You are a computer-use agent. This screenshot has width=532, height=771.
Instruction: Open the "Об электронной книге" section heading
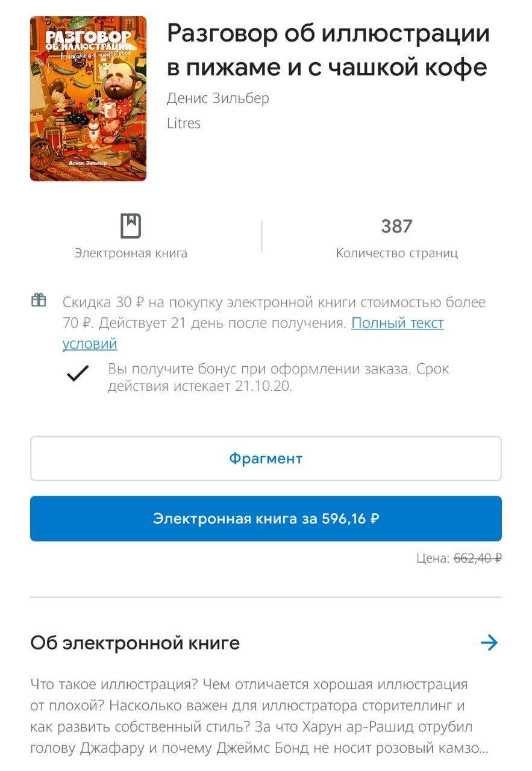point(135,643)
